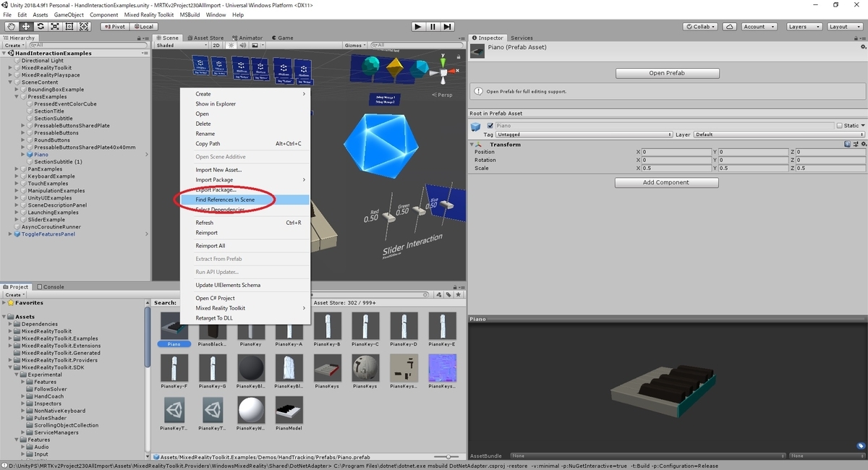Click the Open Prefab button
The width and height of the screenshot is (868, 470).
pyautogui.click(x=667, y=73)
